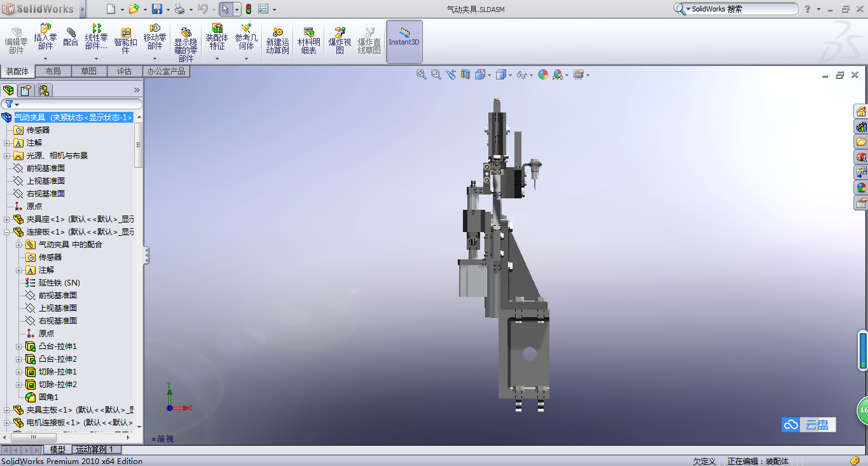Click 显示隐藏的零部件 tool
This screenshot has height=466, width=868.
click(186, 44)
